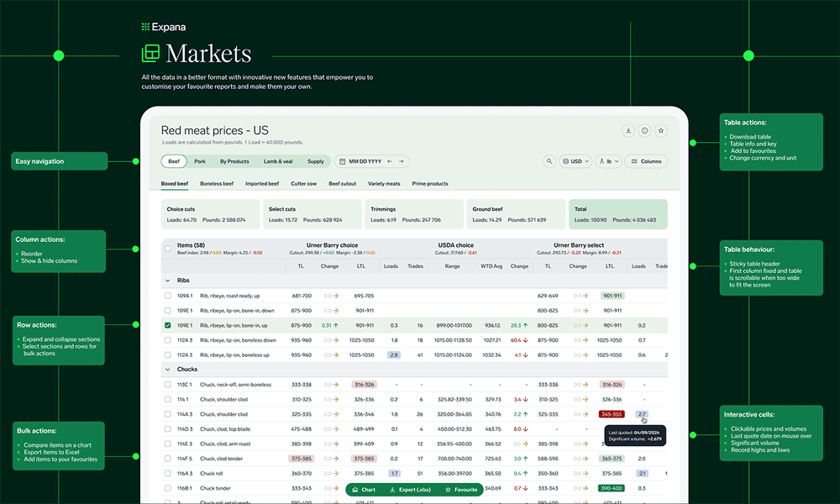This screenshot has width=840, height=504.
Task: Go to previous date with left arrow
Action: click(390, 161)
